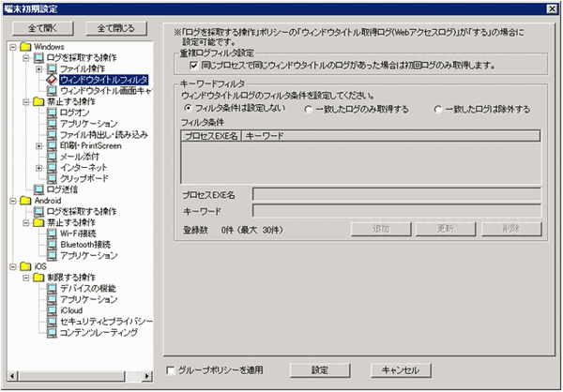Expand the ファイル操作 node
This screenshot has height=392, width=563.
(38, 68)
